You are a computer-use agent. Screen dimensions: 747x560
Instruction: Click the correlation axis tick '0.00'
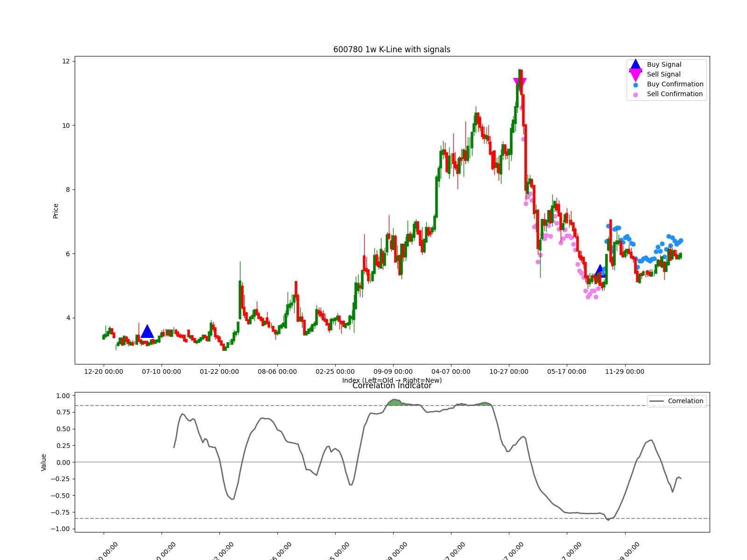tap(63, 462)
